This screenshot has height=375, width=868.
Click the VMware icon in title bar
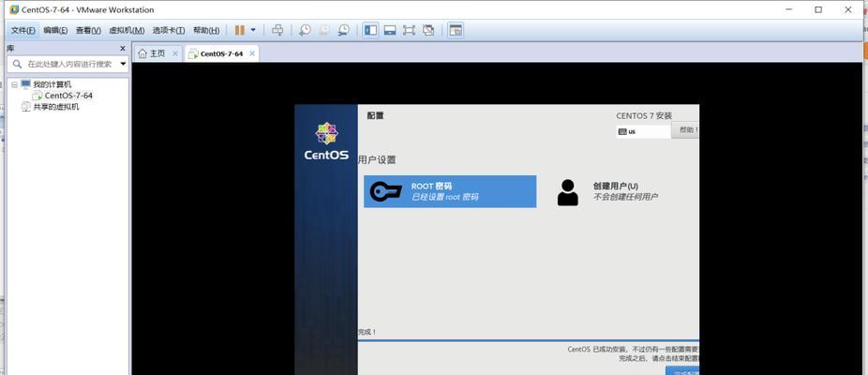tap(14, 9)
